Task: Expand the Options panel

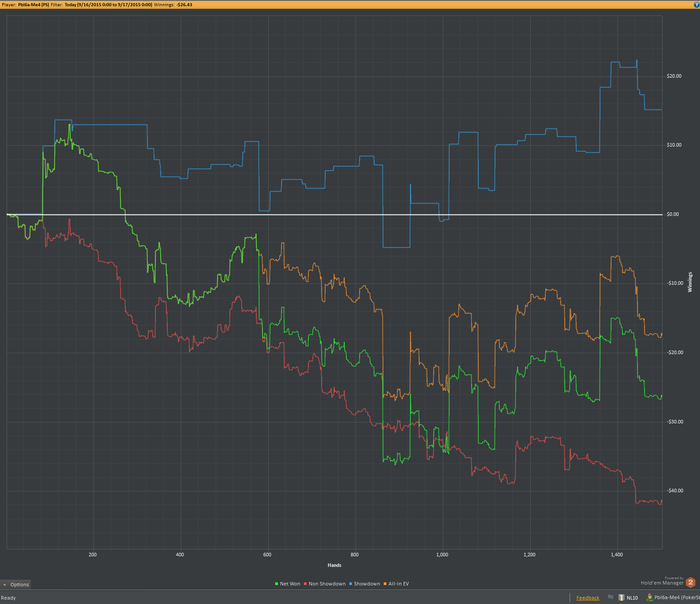Action: (16, 584)
